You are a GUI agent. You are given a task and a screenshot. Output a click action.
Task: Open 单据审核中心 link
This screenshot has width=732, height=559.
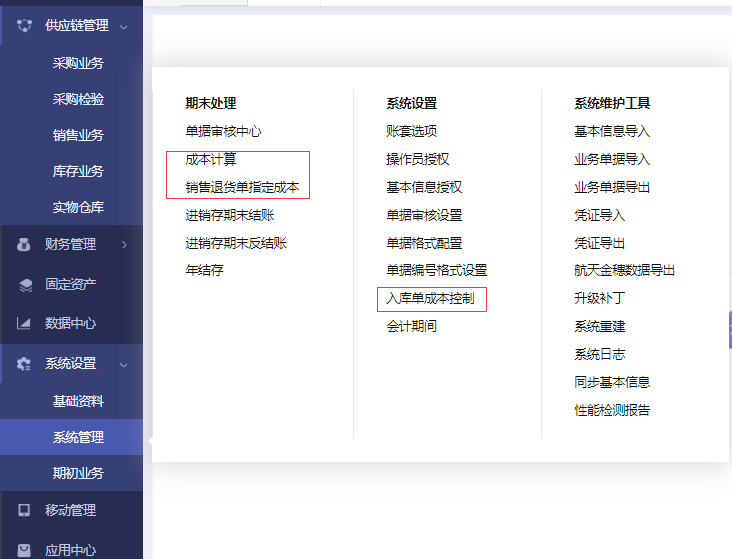(x=223, y=131)
